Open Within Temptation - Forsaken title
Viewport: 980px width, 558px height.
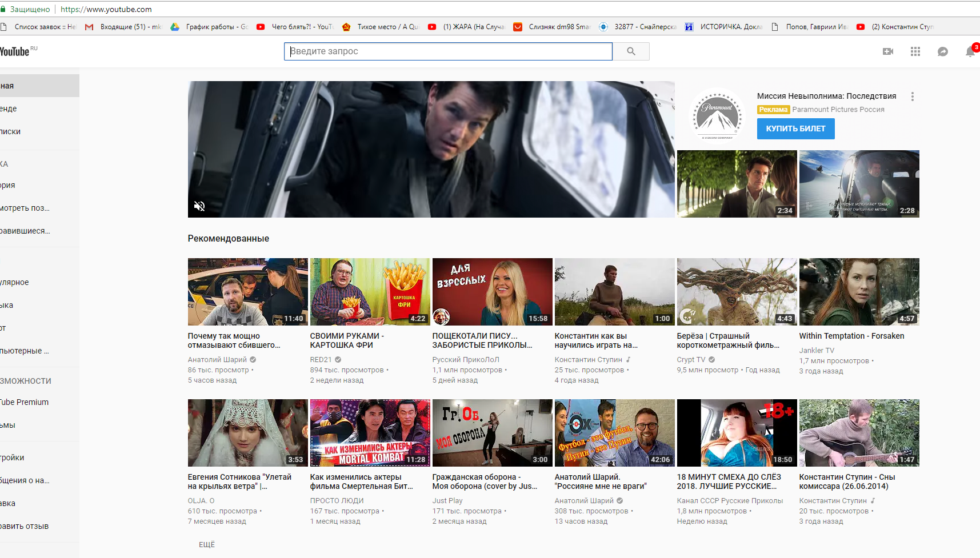(851, 336)
